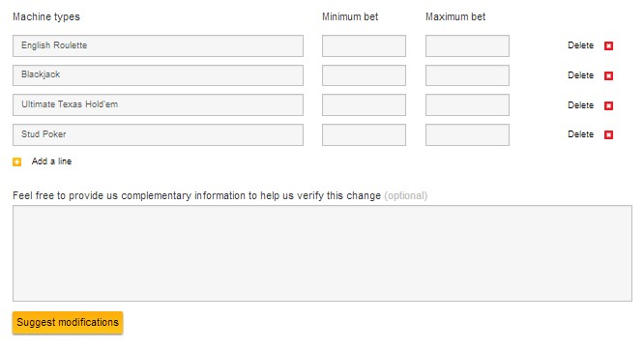Focus the Ultimate Texas Hold'em type field
Viewport: 644px width, 350px height.
pos(159,104)
